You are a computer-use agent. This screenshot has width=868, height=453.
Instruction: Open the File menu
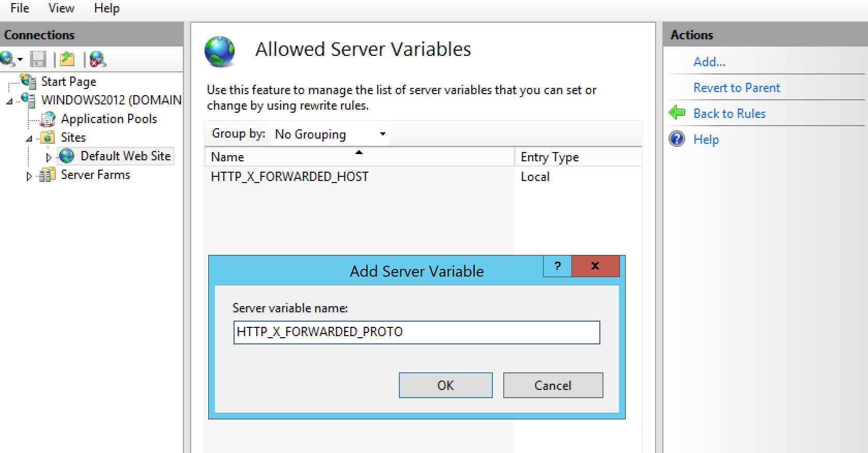click(x=20, y=8)
